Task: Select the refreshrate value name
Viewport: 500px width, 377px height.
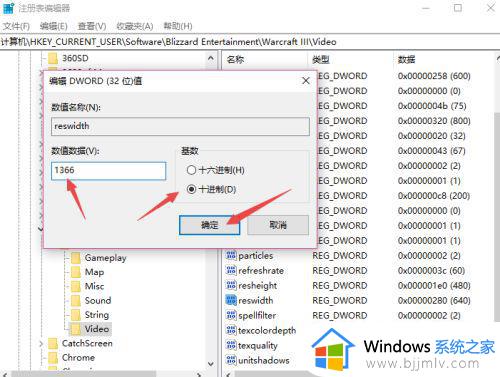Action: [x=261, y=271]
